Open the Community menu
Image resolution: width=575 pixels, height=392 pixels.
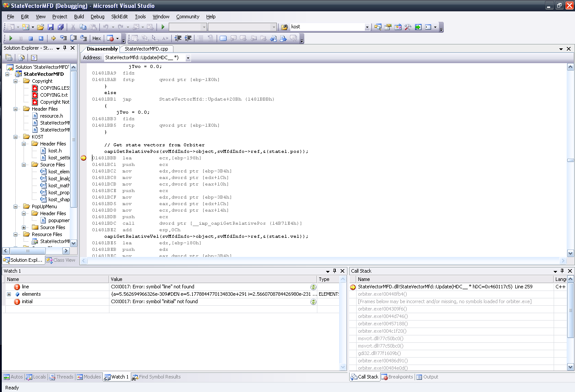pos(187,17)
